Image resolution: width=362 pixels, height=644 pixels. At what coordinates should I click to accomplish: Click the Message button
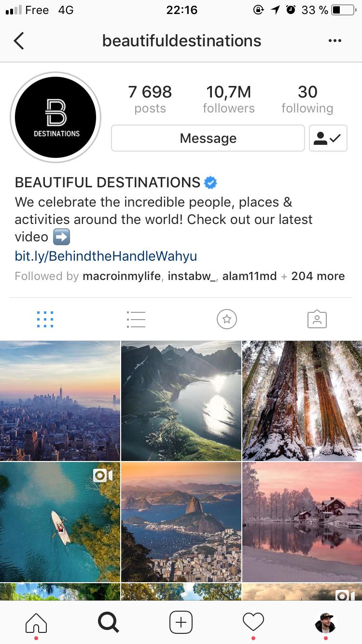208,138
